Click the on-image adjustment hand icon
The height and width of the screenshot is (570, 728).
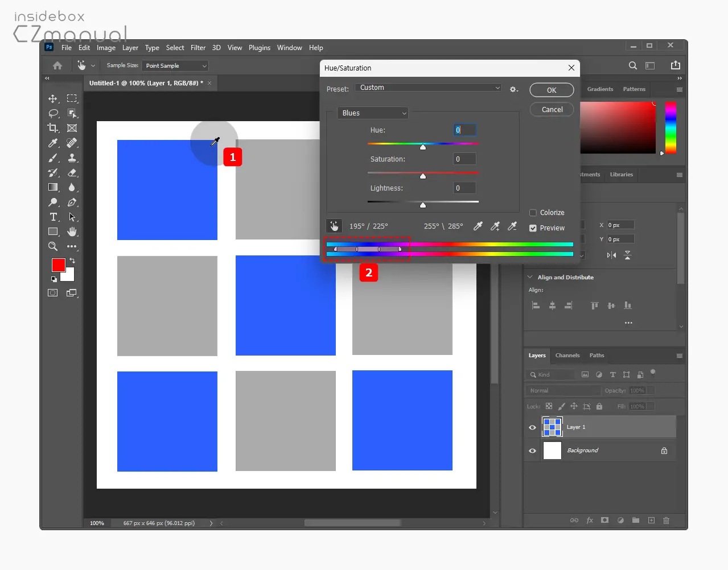pyautogui.click(x=334, y=226)
